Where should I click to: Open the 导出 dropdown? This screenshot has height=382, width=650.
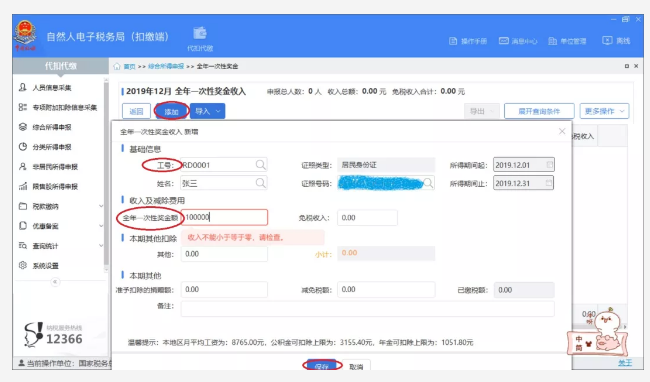(x=481, y=111)
